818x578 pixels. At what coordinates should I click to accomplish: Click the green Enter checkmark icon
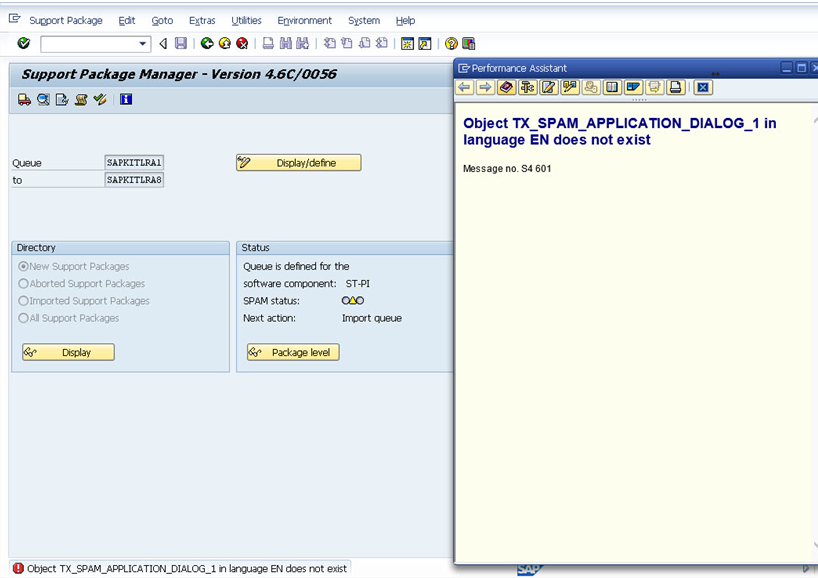[23, 43]
